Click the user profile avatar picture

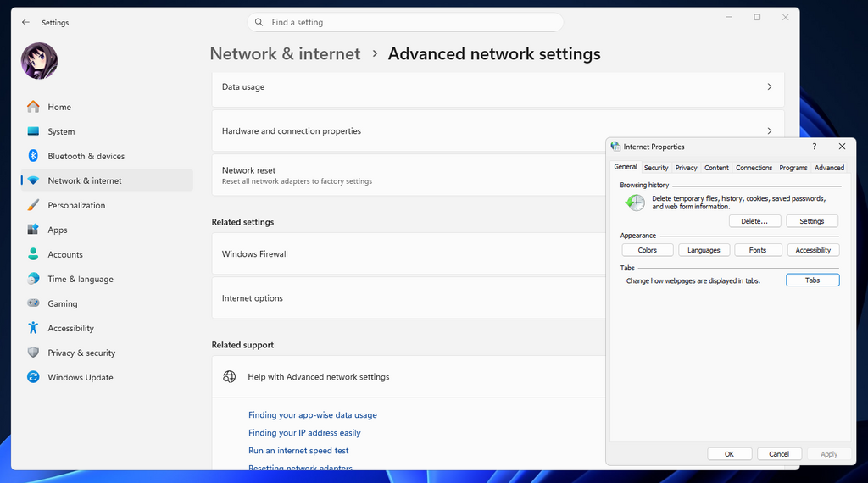(39, 61)
